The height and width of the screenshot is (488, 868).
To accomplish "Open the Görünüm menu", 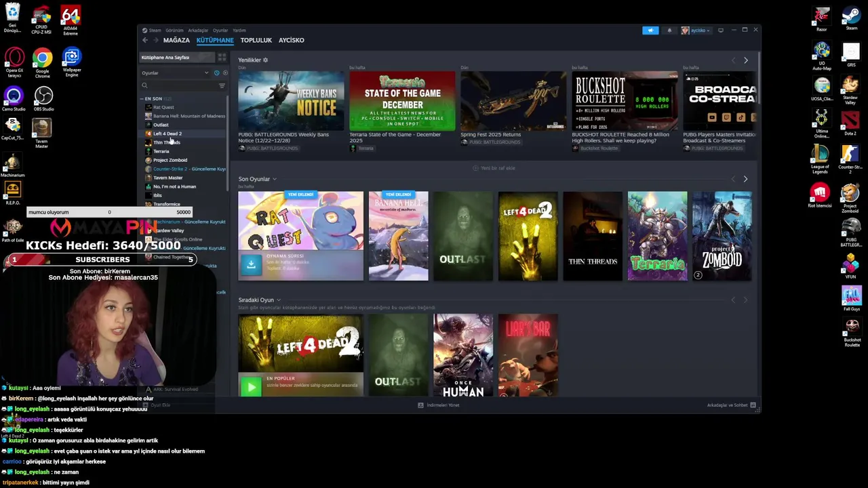I will pyautogui.click(x=174, y=30).
